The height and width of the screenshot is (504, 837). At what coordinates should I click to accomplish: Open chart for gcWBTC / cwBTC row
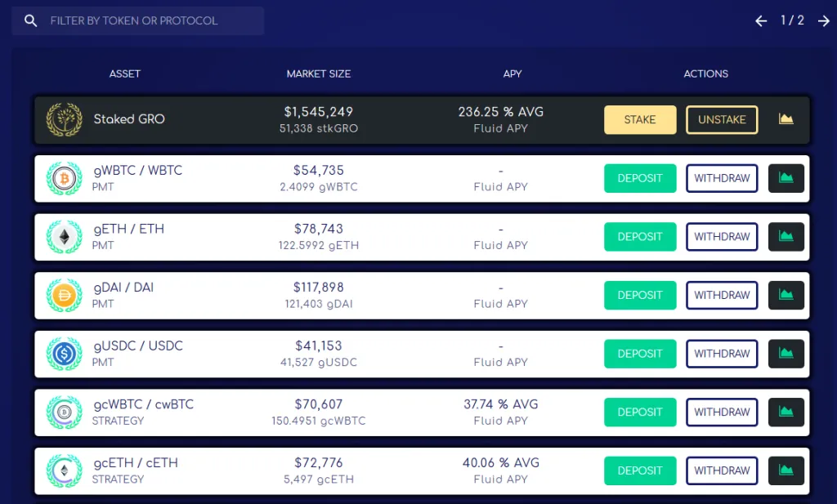[786, 413]
